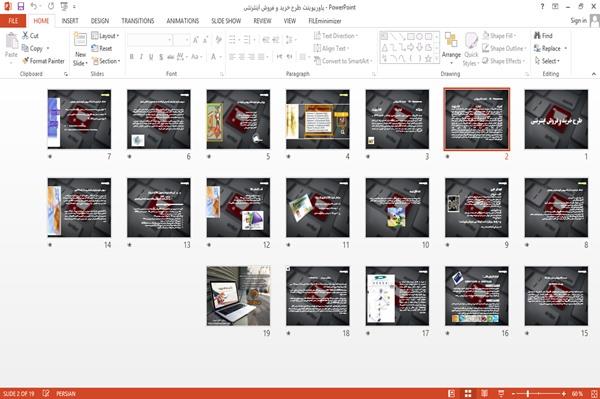Select Slide Sorter view icon in status bar
Viewport: 600px width, 399px height.
(468, 393)
